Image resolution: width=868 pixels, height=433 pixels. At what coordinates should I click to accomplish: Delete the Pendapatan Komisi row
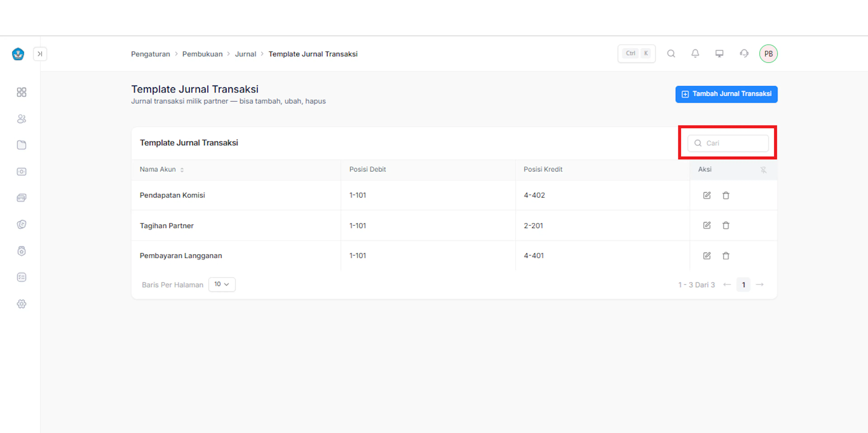726,195
